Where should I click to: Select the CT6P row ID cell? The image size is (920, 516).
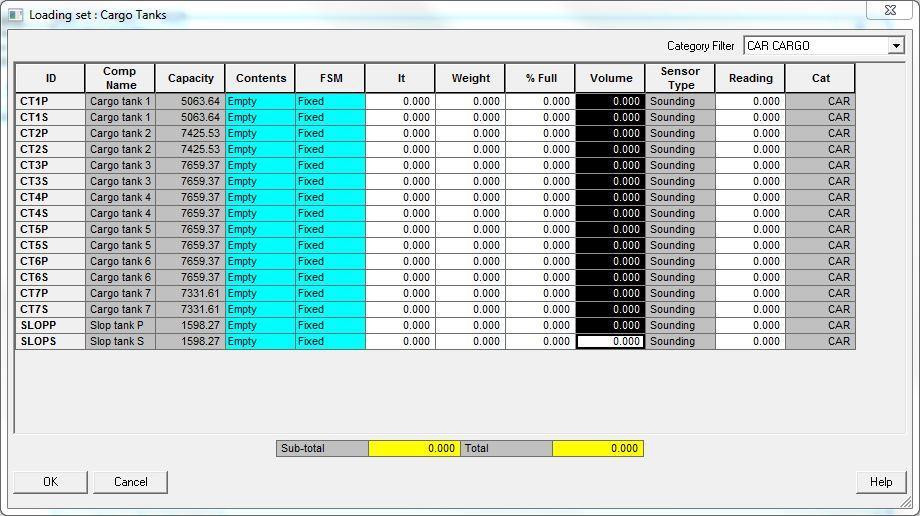click(50, 261)
